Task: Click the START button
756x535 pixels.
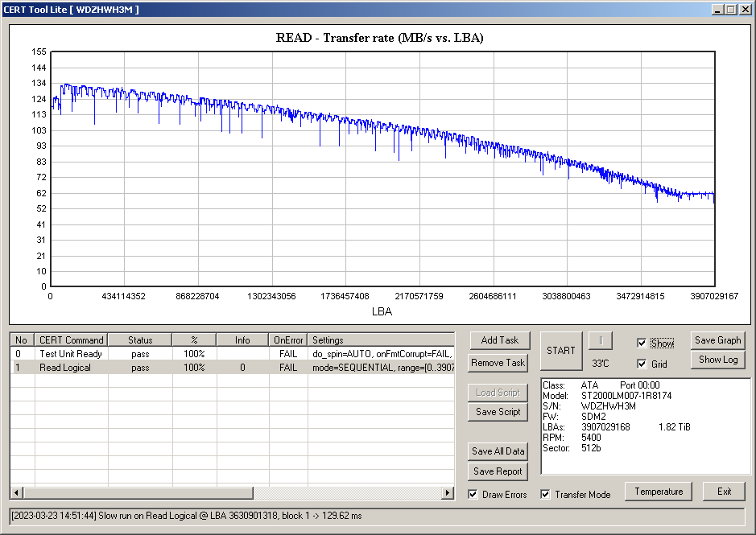Action: 560,350
